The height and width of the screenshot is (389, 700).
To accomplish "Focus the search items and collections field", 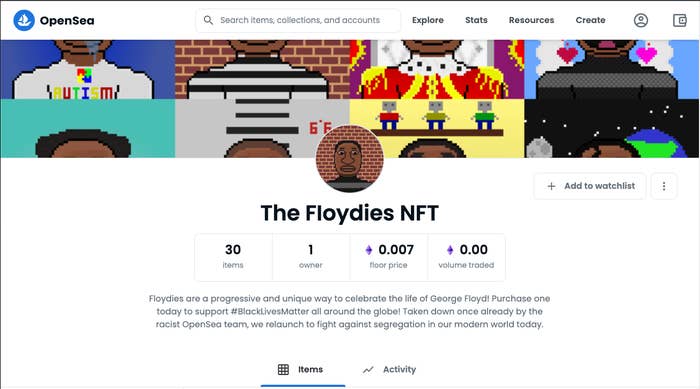I will click(x=298, y=20).
